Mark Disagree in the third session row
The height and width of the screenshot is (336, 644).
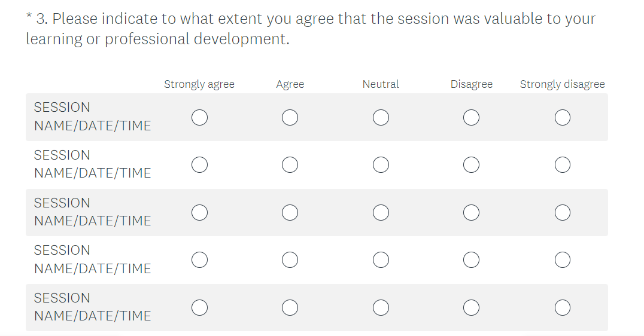point(471,212)
